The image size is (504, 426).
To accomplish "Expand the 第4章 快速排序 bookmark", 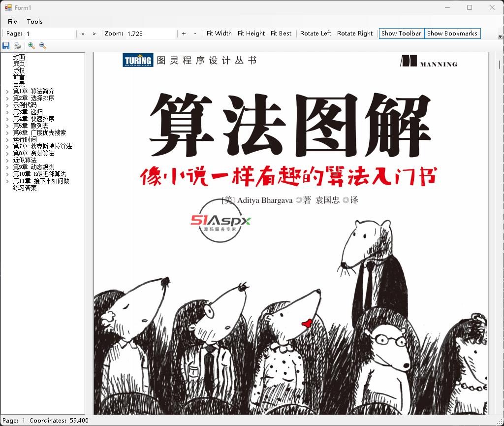I will (7, 119).
